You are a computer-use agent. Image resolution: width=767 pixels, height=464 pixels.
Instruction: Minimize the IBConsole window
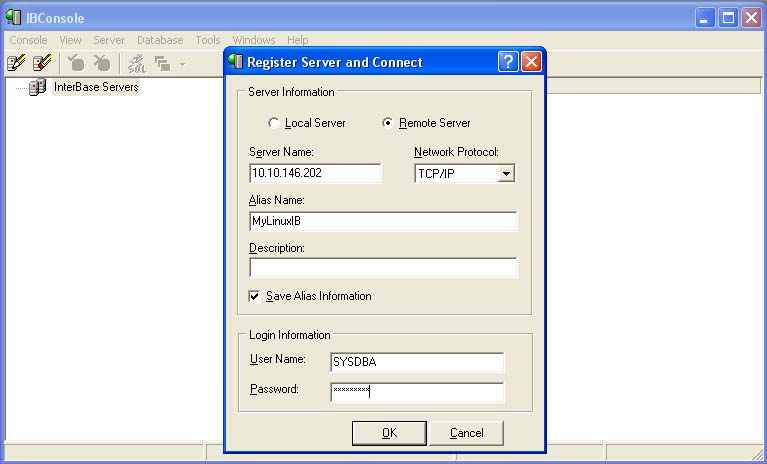[705, 18]
